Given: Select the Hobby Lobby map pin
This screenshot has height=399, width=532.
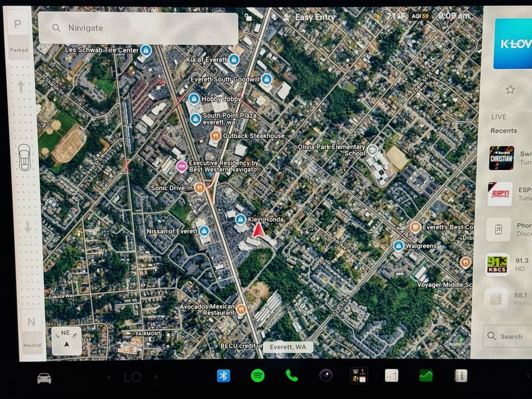Looking at the screenshot, I should pyautogui.click(x=194, y=99).
